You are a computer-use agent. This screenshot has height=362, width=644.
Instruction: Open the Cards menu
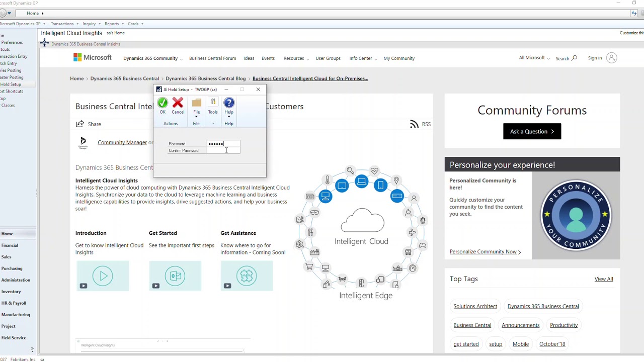click(x=135, y=24)
